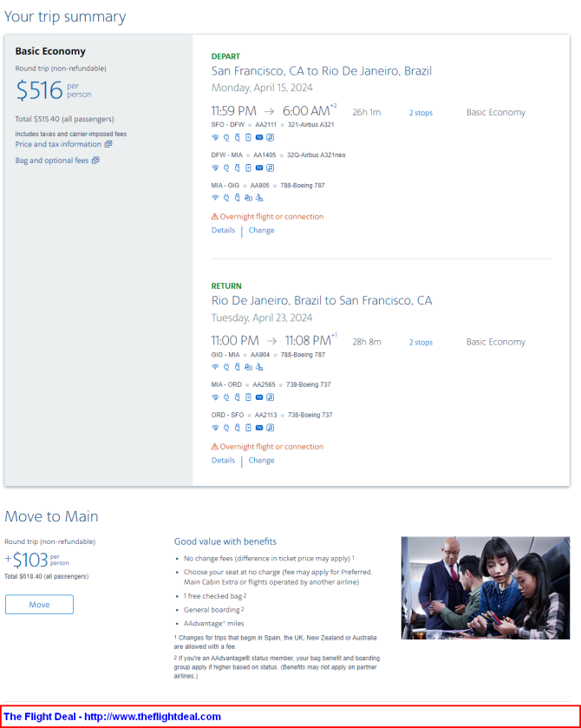Open the Price and tax information link
Screen dimensions: 581x728
tap(58, 144)
